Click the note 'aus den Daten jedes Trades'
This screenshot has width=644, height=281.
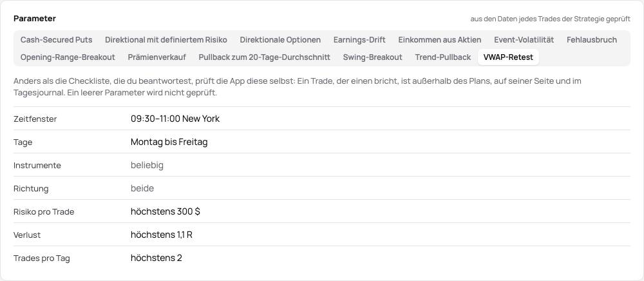tap(551, 19)
